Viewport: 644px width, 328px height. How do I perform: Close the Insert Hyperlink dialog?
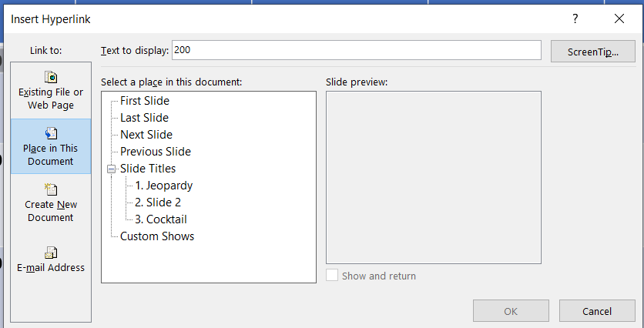[619, 18]
